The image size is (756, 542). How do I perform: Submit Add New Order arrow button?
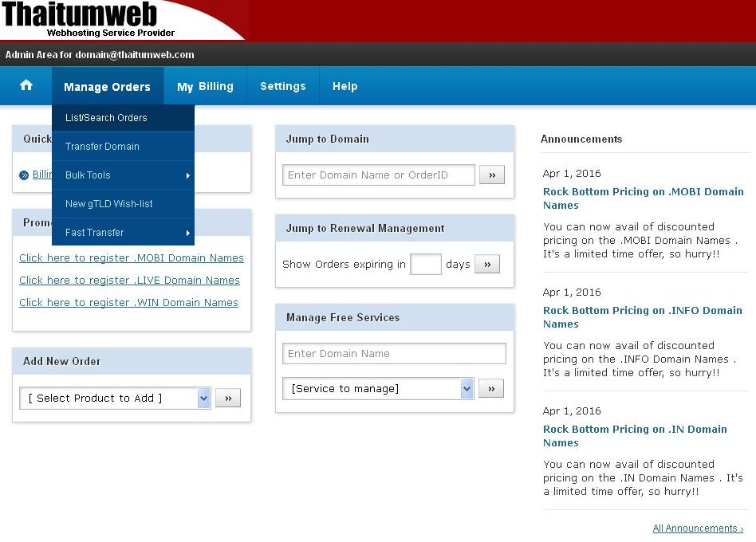[x=227, y=398]
